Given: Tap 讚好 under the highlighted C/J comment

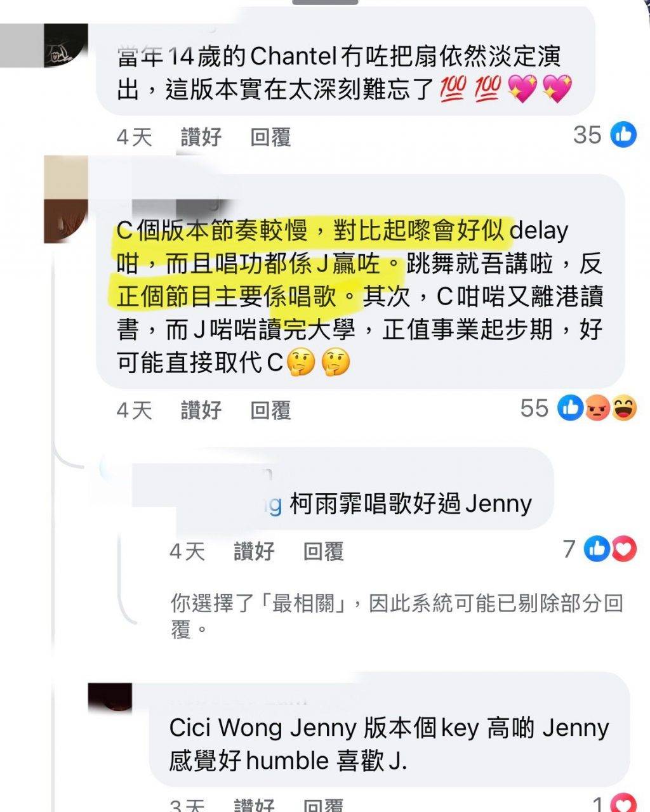Looking at the screenshot, I should point(201,410).
